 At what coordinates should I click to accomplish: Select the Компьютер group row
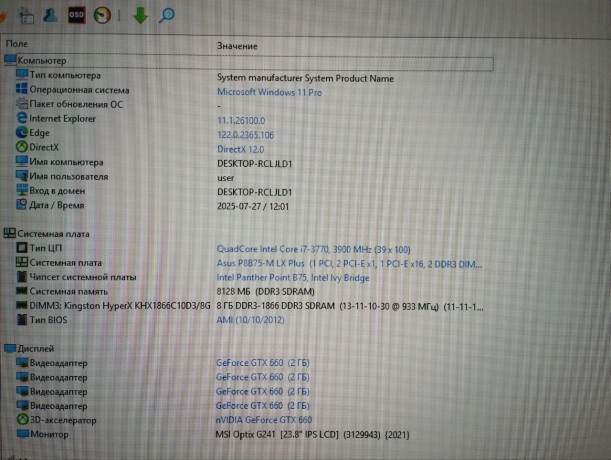click(249, 62)
